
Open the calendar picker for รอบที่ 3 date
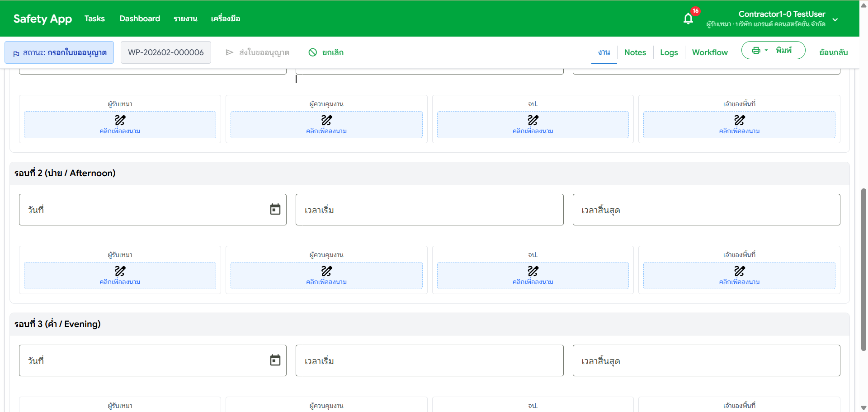[275, 360]
